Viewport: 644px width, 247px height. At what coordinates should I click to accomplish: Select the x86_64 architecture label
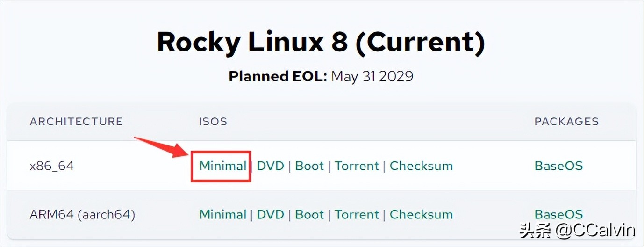pyautogui.click(x=51, y=166)
